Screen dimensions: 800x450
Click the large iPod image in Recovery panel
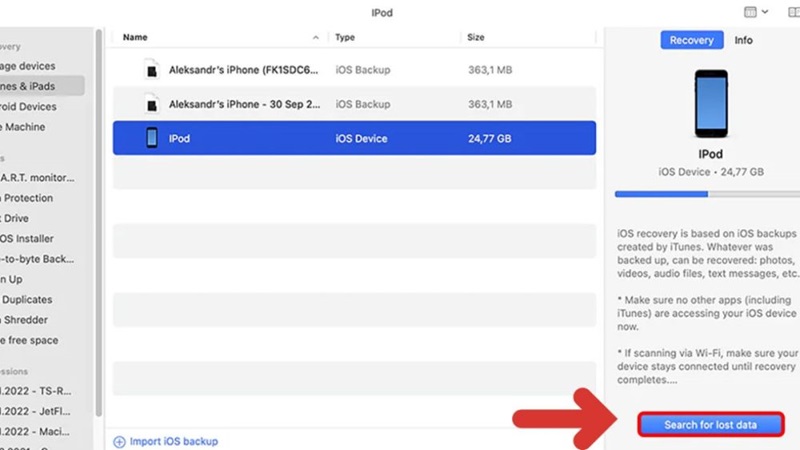tap(710, 106)
